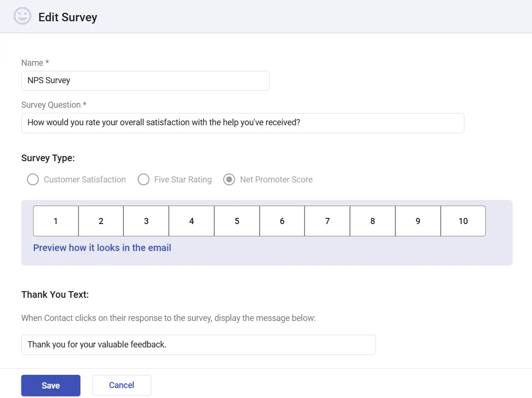Tap score 6 on the scale
This screenshot has height=398, width=532.
coord(282,221)
